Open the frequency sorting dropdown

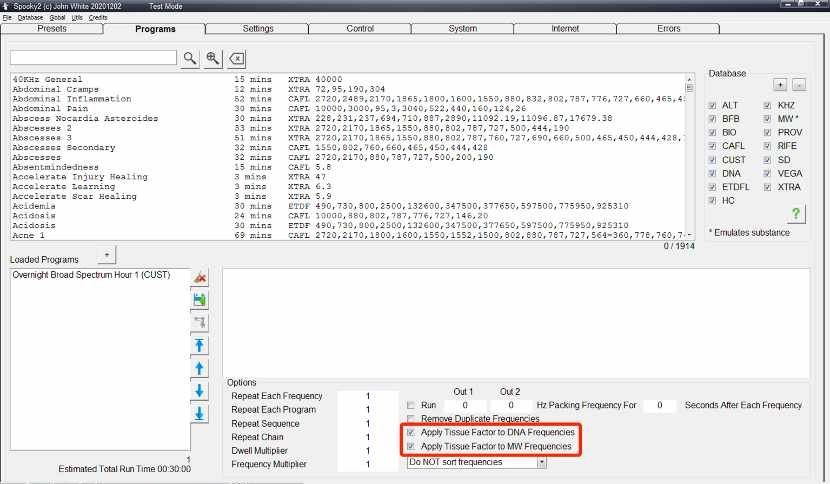pos(542,462)
